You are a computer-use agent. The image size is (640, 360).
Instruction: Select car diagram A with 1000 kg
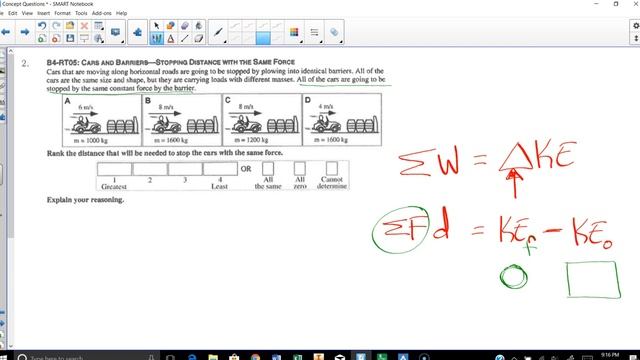[102, 120]
